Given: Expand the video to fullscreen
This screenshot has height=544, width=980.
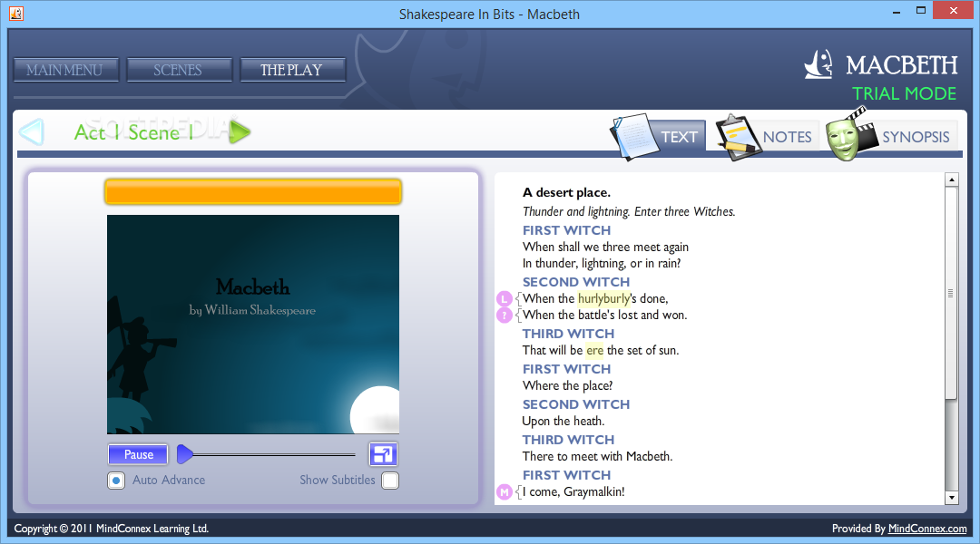Looking at the screenshot, I should tap(383, 454).
